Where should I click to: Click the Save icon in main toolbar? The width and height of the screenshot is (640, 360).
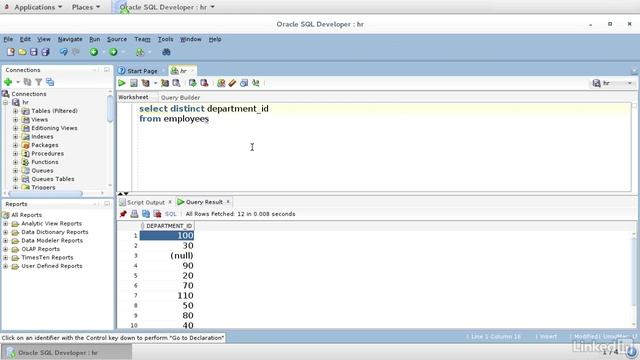coord(33,52)
